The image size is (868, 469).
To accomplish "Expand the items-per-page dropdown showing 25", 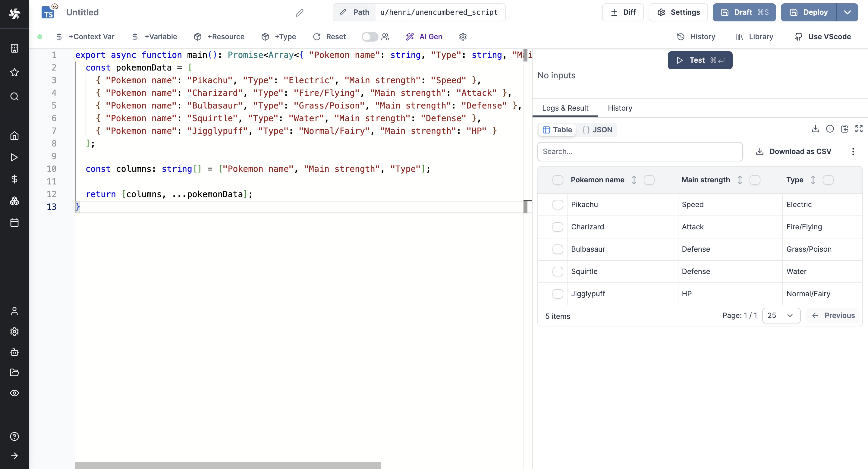I will point(780,315).
